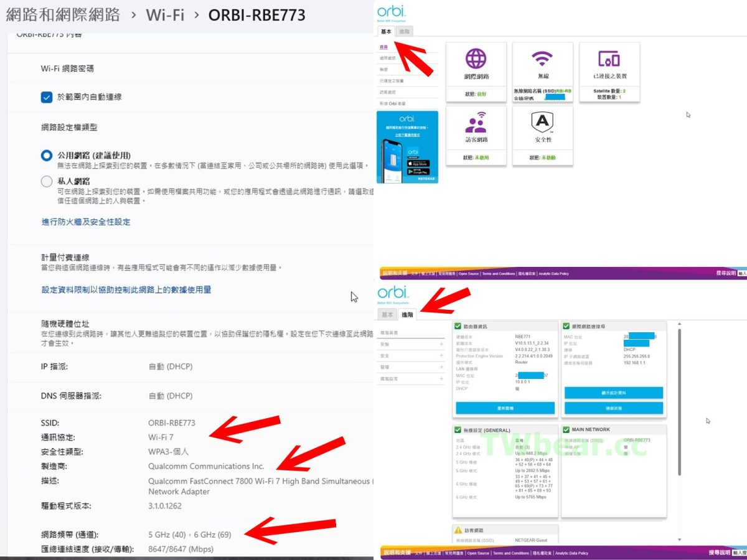Viewport: 747px width, 560px height.
Task: Click green check icon beside 路由器資訊
Action: point(458,326)
